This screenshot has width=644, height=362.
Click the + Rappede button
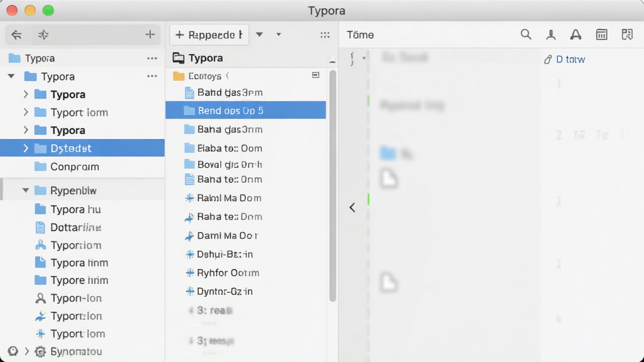[209, 35]
